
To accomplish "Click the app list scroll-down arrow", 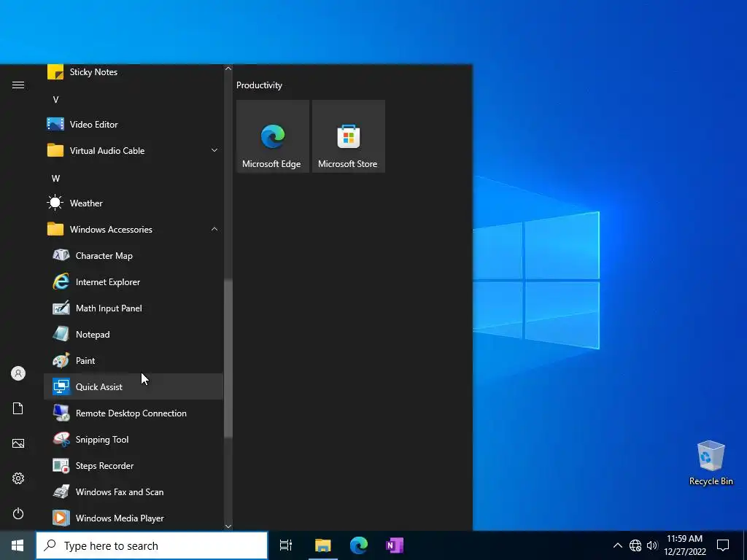I will pyautogui.click(x=228, y=526).
